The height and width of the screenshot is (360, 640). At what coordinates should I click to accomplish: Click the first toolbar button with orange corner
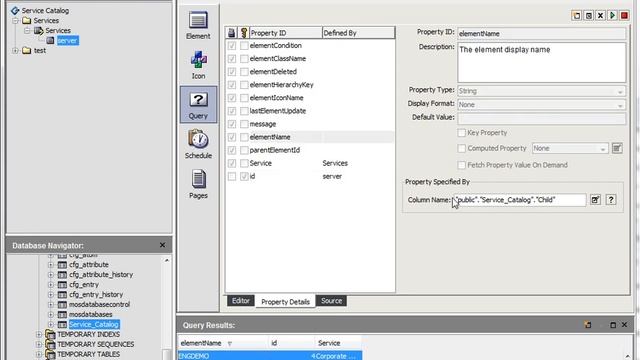[577, 16]
